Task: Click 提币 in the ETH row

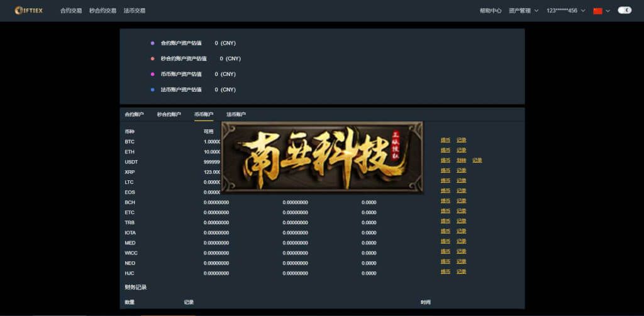Action: coord(445,150)
